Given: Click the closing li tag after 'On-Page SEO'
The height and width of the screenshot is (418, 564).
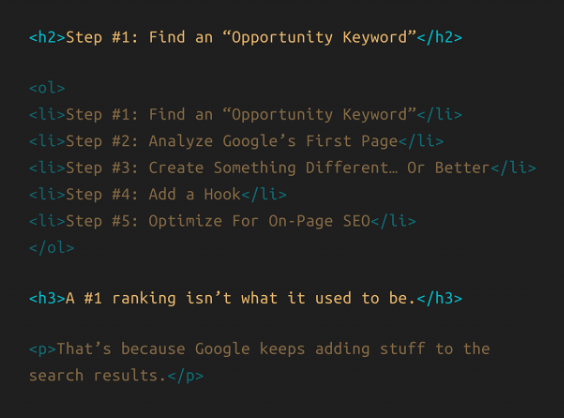Looking at the screenshot, I should 394,221.
